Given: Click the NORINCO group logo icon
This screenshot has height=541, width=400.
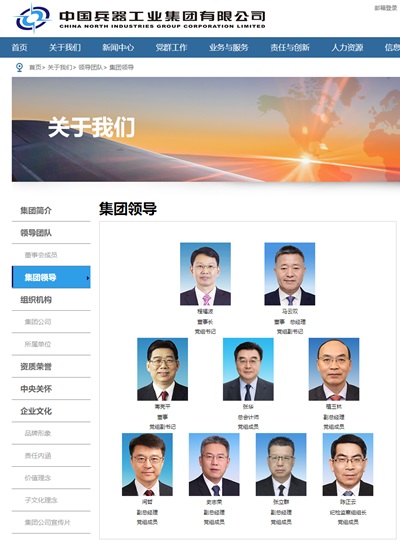Looking at the screenshot, I should coord(33,18).
